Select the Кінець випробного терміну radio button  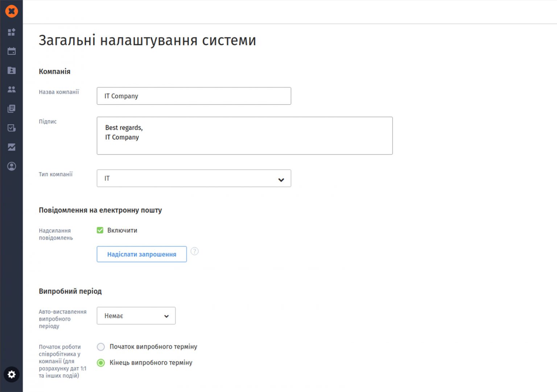[101, 363]
